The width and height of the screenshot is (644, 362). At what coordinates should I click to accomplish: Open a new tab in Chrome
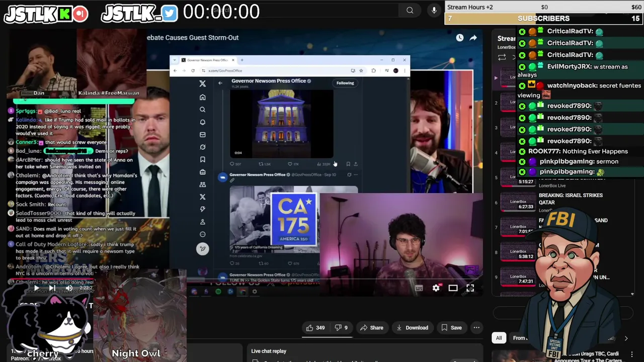pos(242,60)
